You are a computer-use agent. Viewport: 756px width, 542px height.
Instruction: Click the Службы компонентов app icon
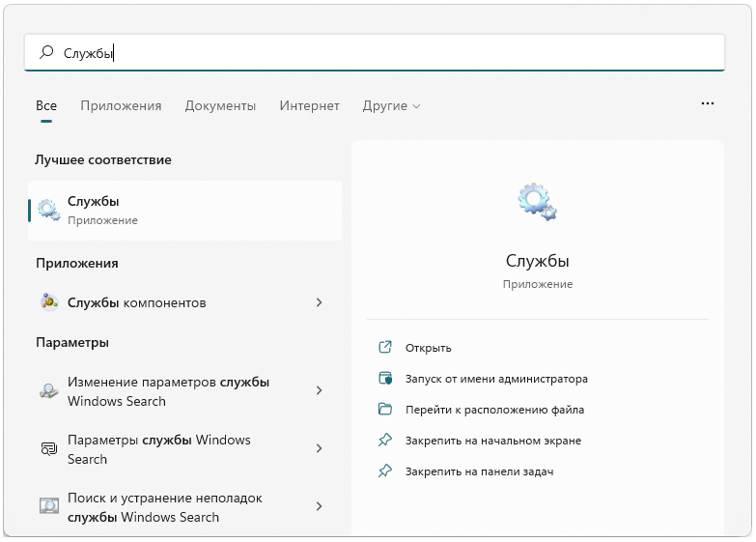click(49, 302)
